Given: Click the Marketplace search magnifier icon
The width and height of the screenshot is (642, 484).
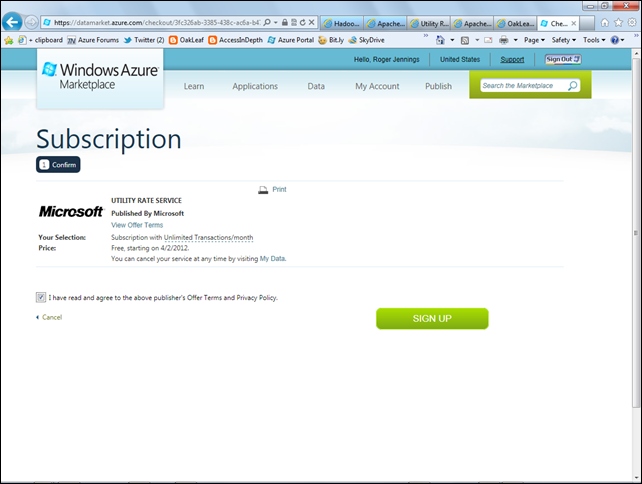Looking at the screenshot, I should coord(573,86).
